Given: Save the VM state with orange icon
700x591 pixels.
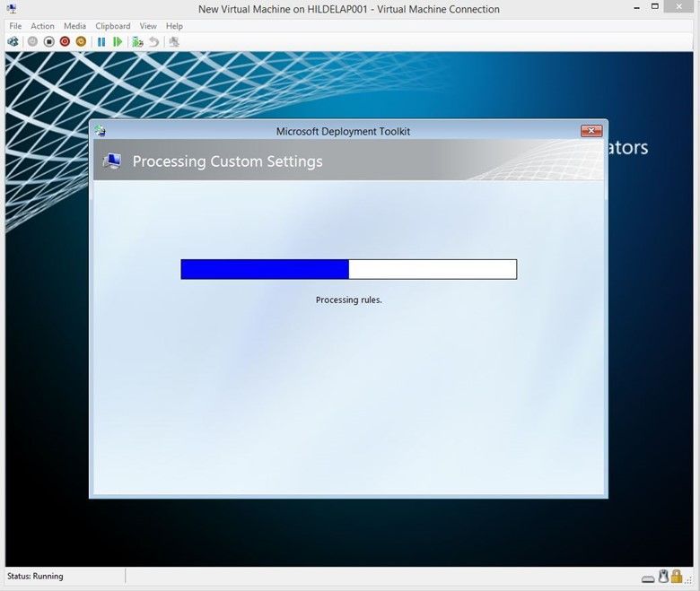Looking at the screenshot, I should (81, 42).
